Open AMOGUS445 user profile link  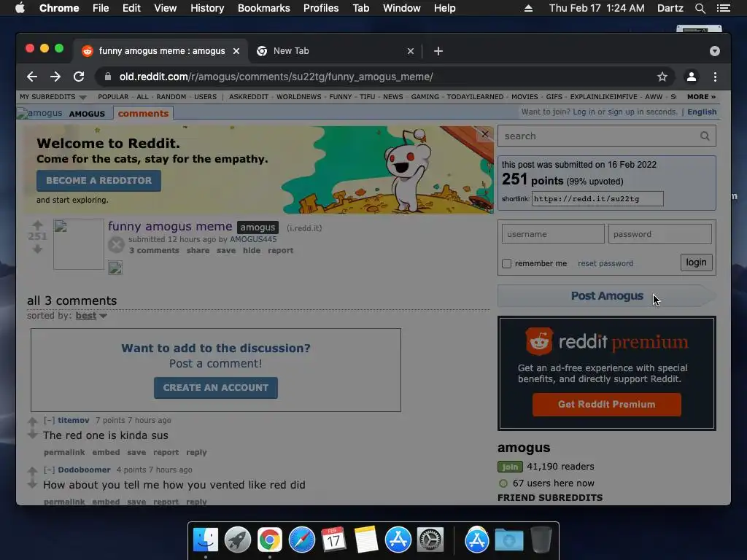(x=253, y=239)
